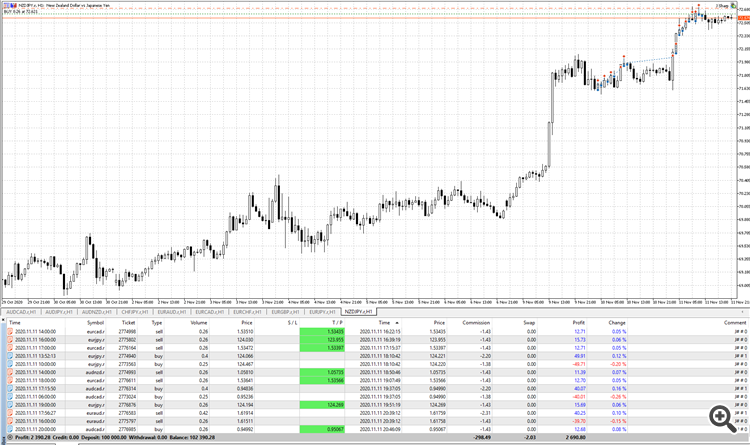
Task: Sort history by Type column header
Action: pyautogui.click(x=157, y=323)
